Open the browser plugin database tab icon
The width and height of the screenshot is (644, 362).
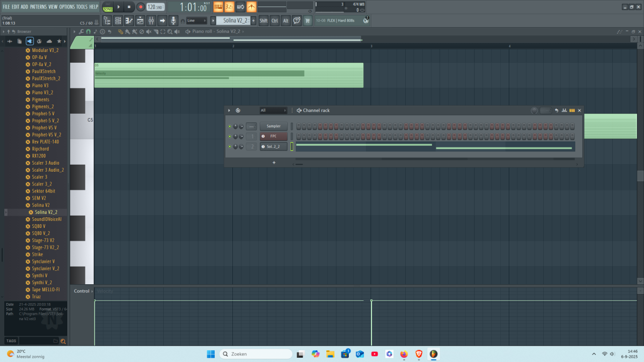point(30,41)
